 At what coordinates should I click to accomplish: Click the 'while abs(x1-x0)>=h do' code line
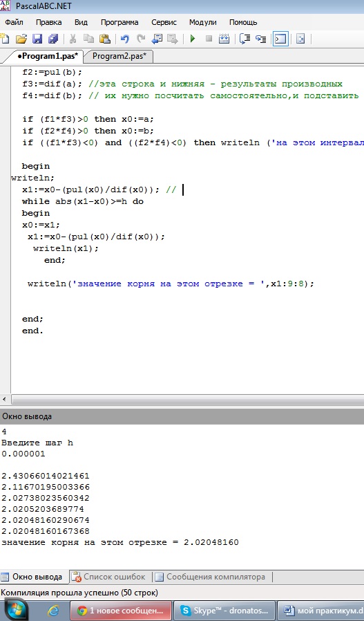tap(83, 201)
